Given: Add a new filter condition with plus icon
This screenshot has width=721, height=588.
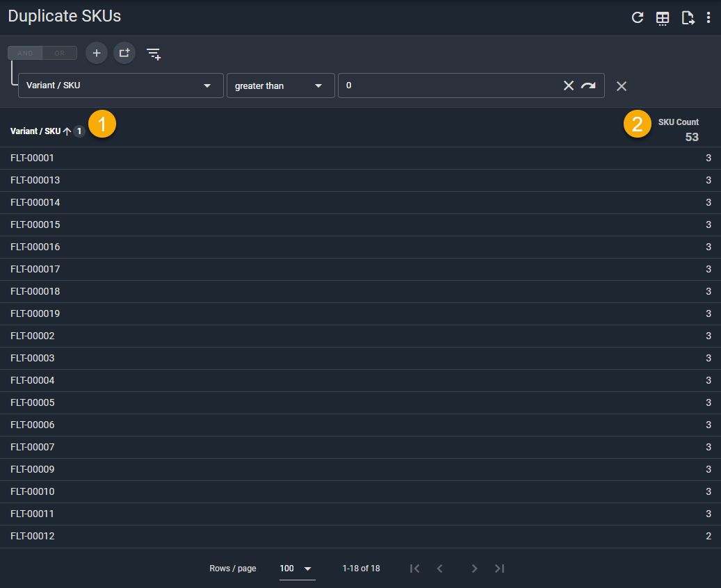Looking at the screenshot, I should [96, 53].
